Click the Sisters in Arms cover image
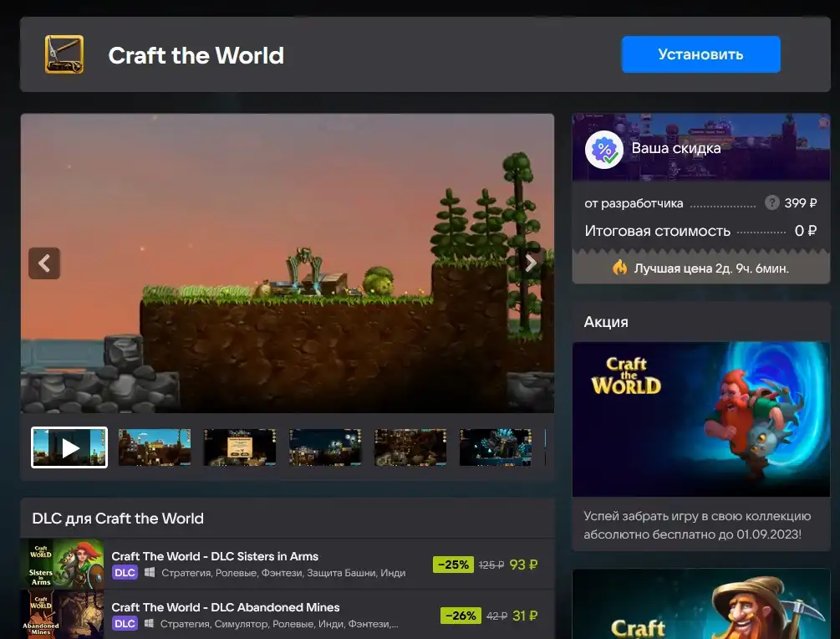Viewport: 840px width, 639px height. [62, 565]
